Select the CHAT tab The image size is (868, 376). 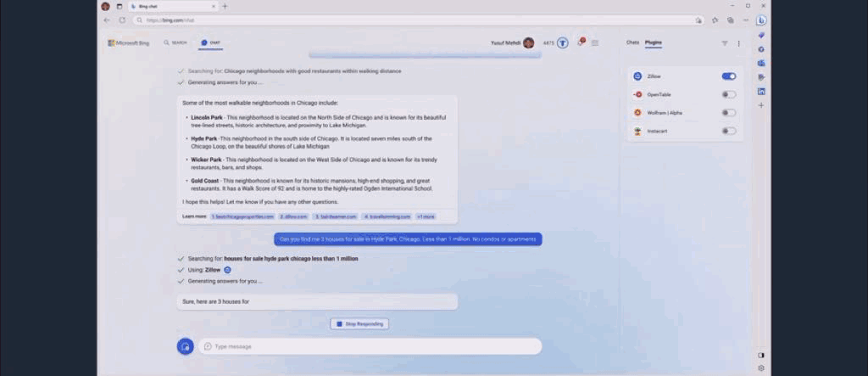click(211, 42)
